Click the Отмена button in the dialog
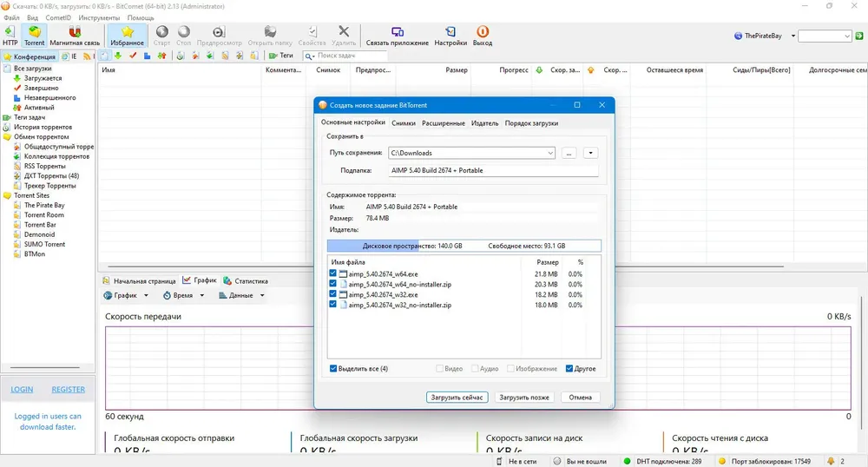 (580, 398)
